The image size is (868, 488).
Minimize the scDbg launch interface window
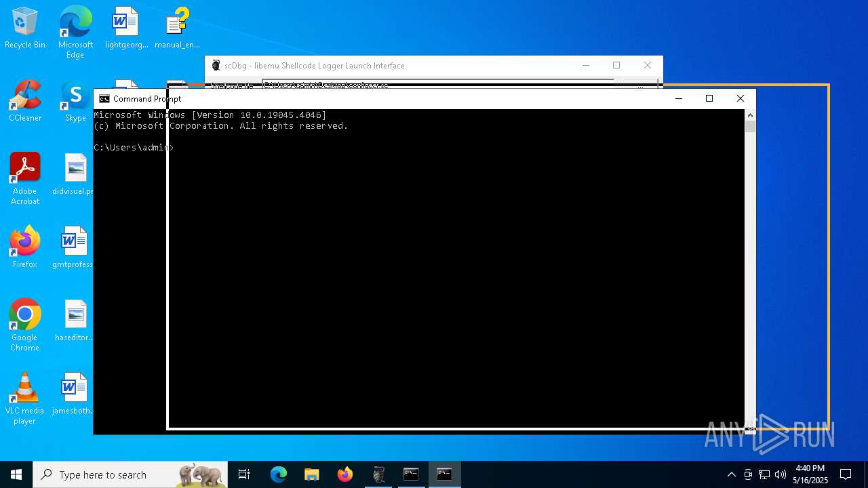click(x=586, y=66)
